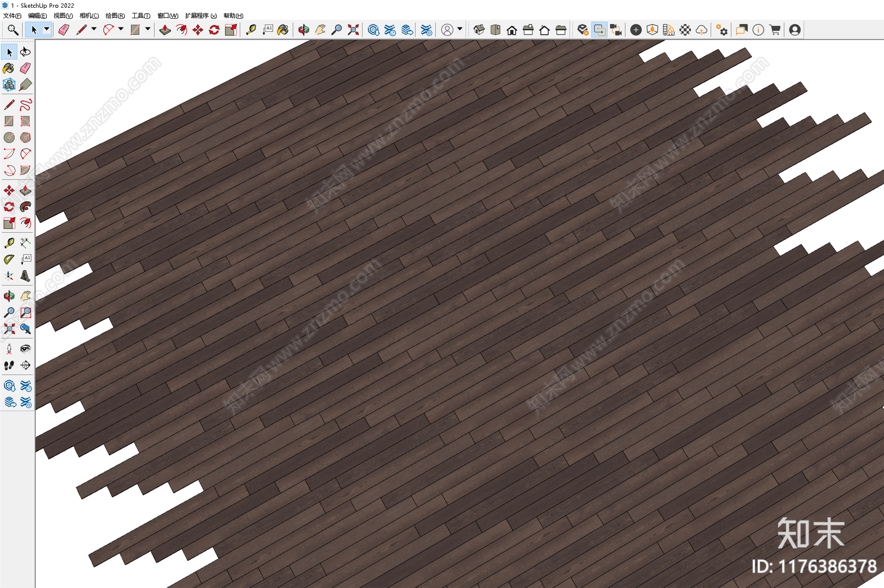The height and width of the screenshot is (588, 884).
Task: Select the Look Around eye tool
Action: point(25,349)
